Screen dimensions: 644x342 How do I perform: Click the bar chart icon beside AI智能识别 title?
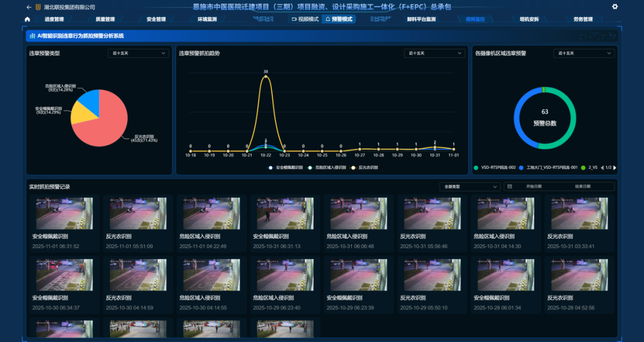(32, 36)
